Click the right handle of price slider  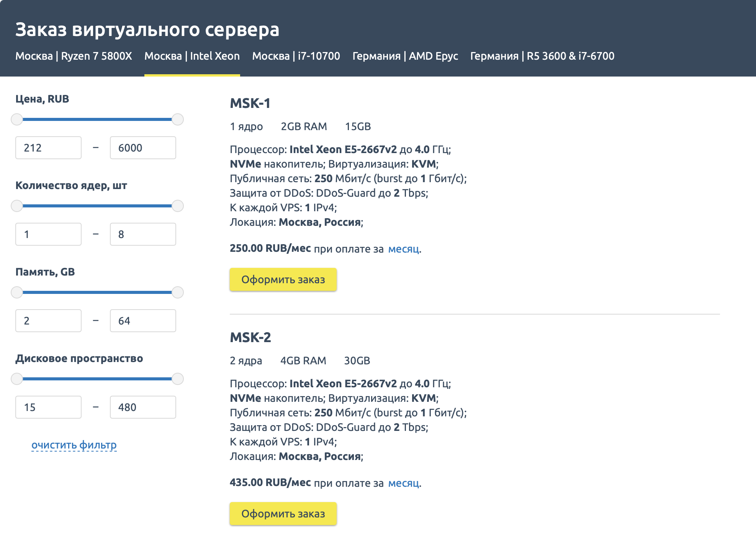coord(178,119)
